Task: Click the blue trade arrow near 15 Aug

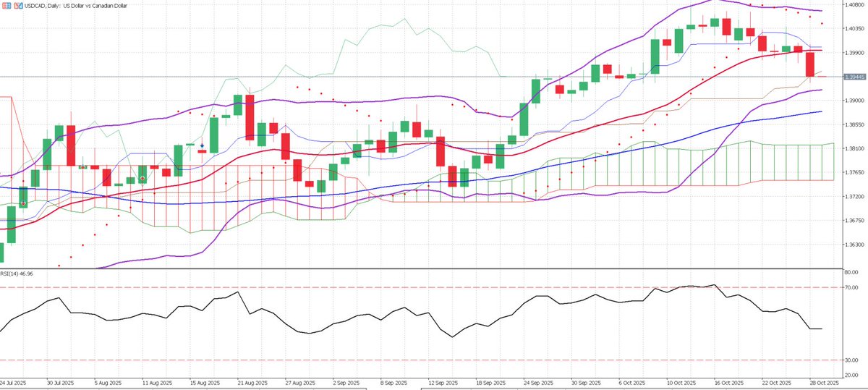Action: coord(202,146)
